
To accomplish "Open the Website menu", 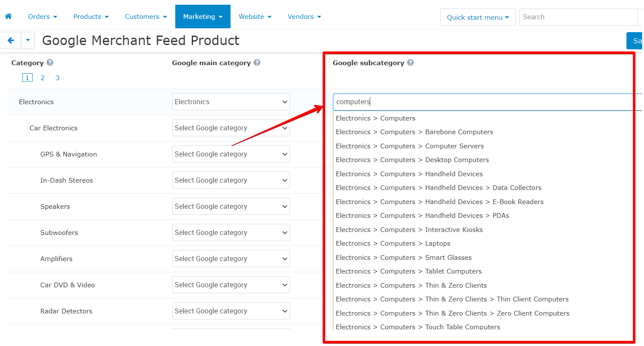I will pyautogui.click(x=255, y=17).
